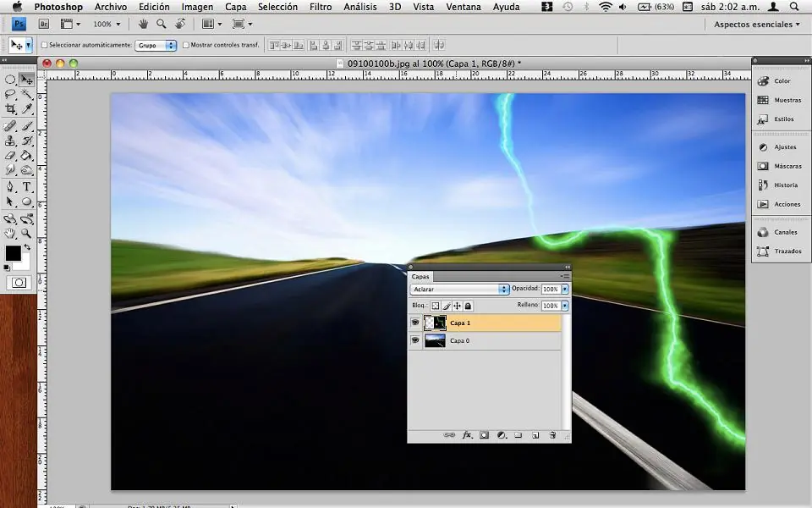The image size is (812, 508).
Task: Add a layer style with fx icon
Action: point(467,435)
